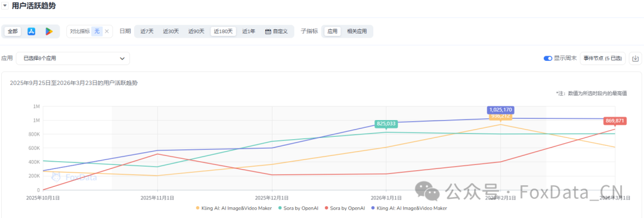Click the calendar icon beside 自定义
644x218 pixels.
(268, 31)
